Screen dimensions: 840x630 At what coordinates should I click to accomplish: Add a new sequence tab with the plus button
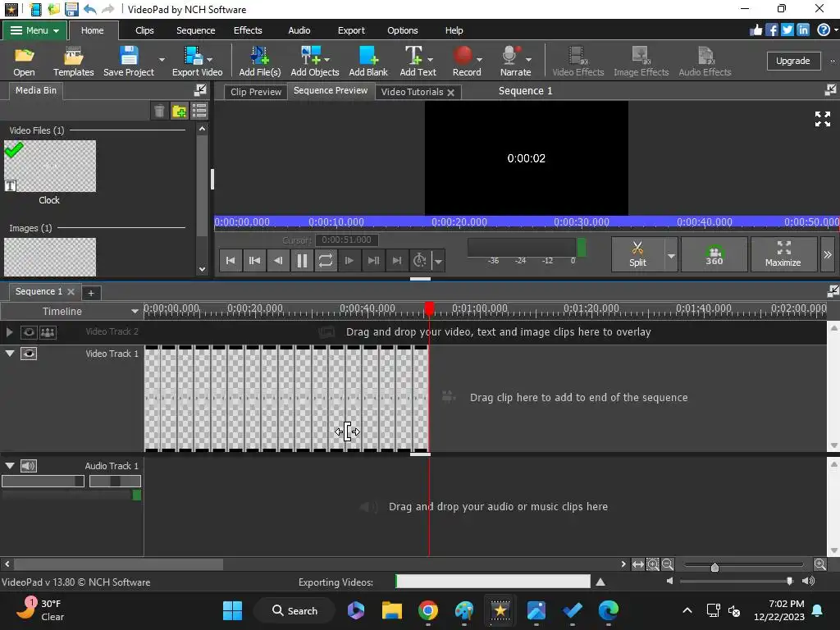point(91,293)
